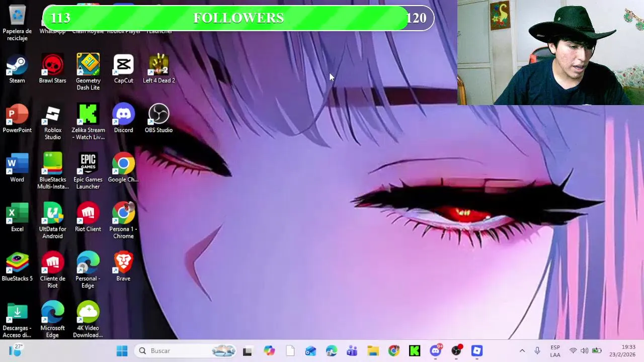Select the Google Chrome desktop shortcut
Screen dimensions: 644x362
[x=123, y=168]
